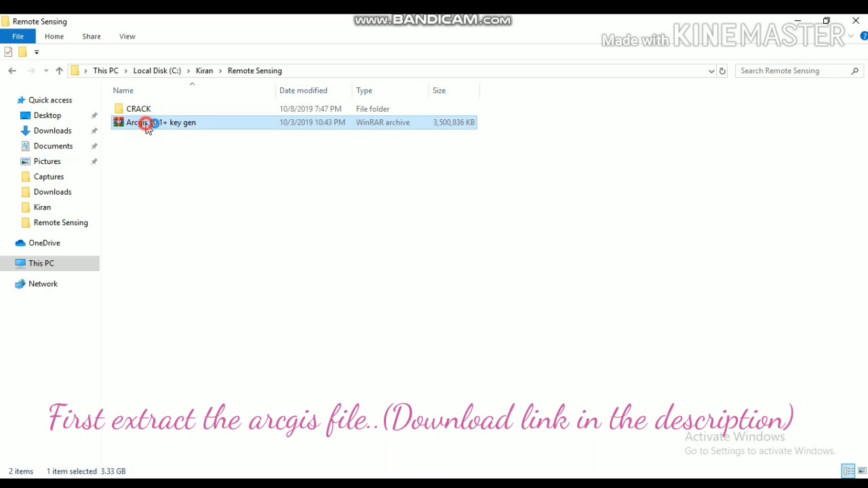868x488 pixels.
Task: Click "2 items" in the status bar
Action: point(21,471)
